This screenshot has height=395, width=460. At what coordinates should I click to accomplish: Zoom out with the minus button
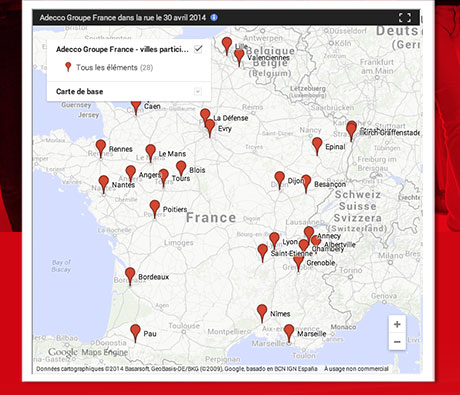pyautogui.click(x=397, y=342)
